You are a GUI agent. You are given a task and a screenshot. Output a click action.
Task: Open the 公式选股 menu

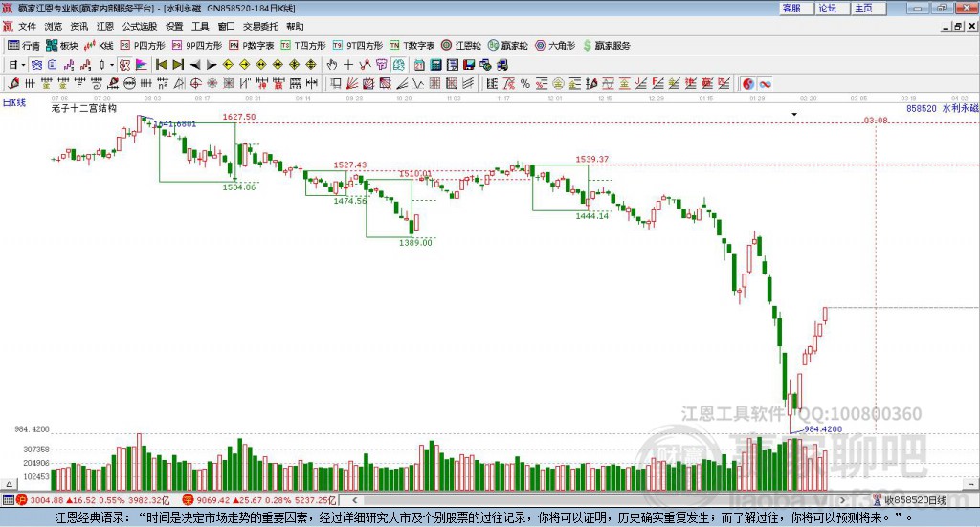point(140,26)
